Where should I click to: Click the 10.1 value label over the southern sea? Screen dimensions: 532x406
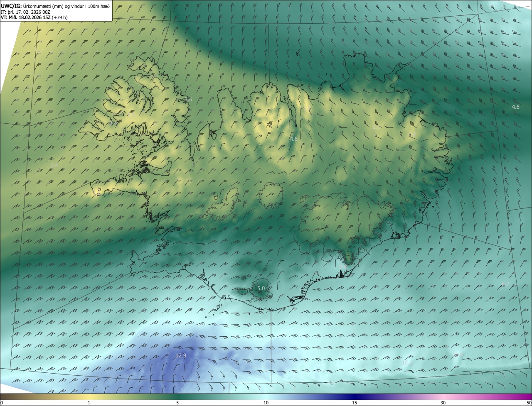click(407, 362)
